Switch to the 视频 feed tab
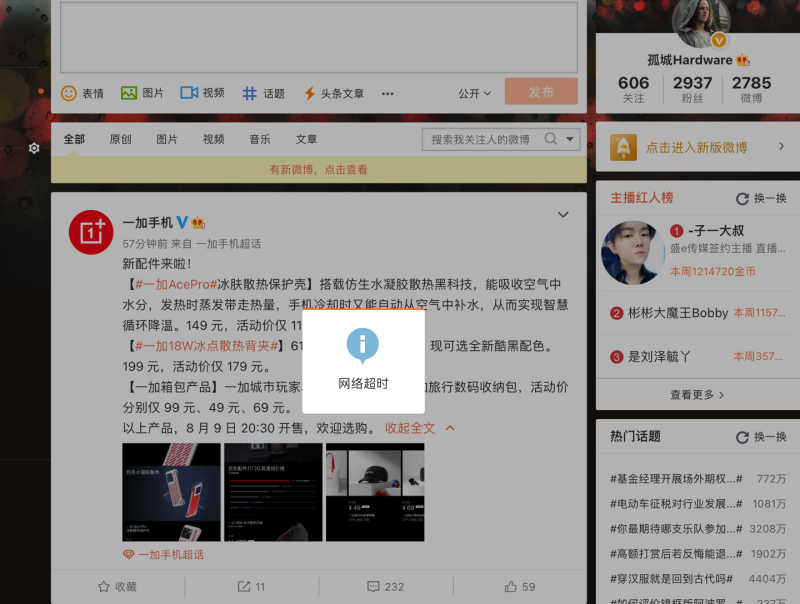This screenshot has width=800, height=604. 214,139
